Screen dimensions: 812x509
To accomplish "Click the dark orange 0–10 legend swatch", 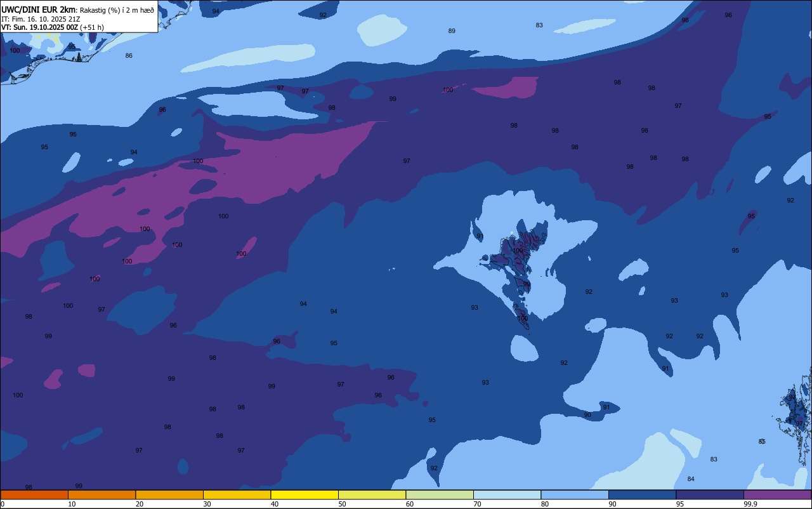I will [34, 494].
